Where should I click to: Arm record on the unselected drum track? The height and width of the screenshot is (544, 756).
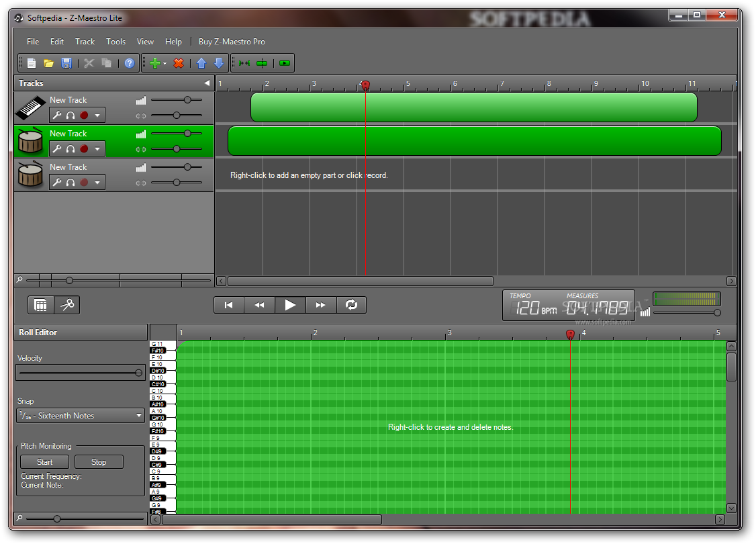(84, 182)
